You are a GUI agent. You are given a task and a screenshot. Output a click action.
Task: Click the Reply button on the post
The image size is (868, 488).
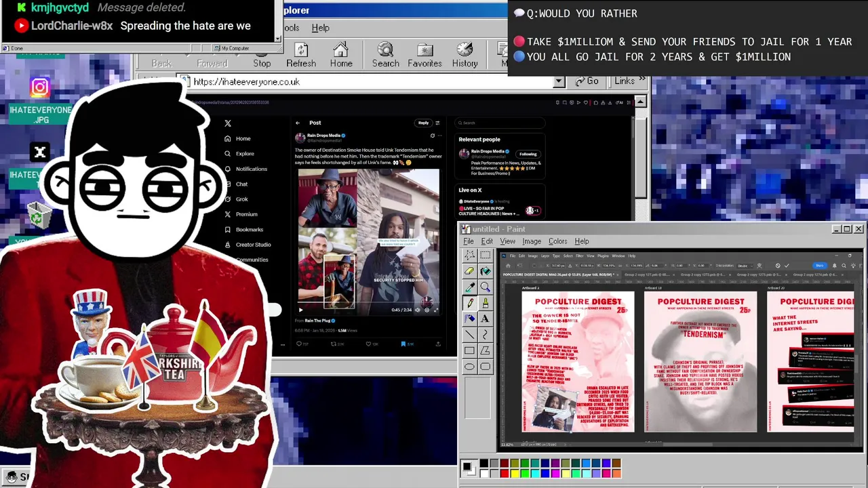(x=423, y=123)
